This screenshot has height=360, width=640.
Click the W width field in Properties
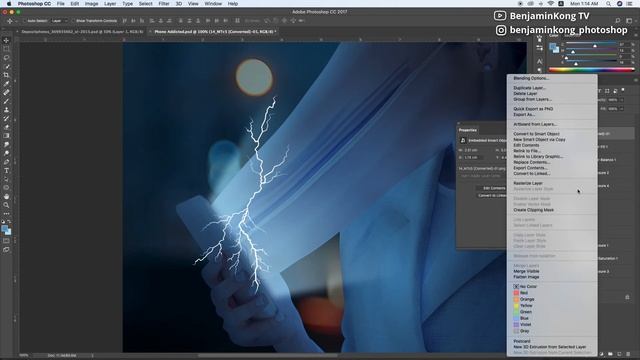pos(474,150)
